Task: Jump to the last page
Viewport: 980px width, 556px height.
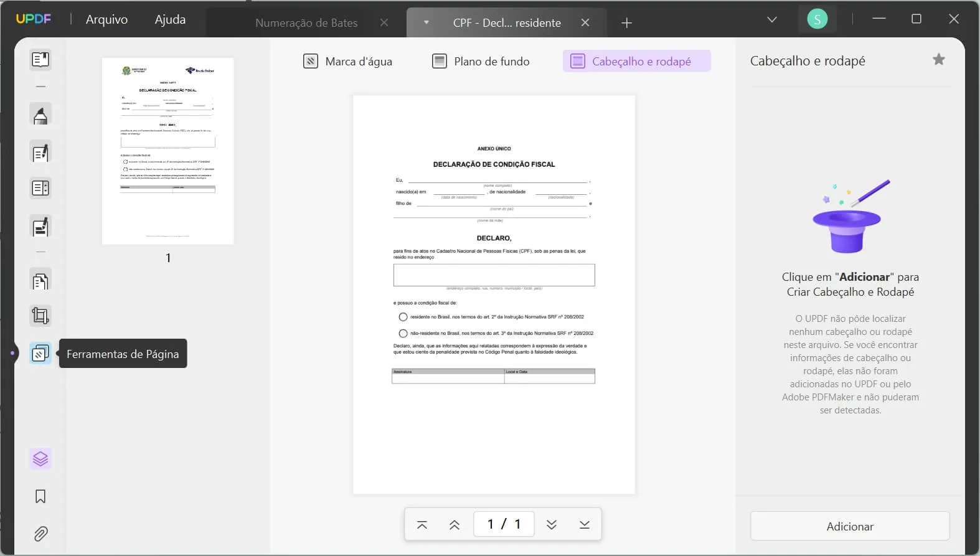Action: tap(585, 524)
